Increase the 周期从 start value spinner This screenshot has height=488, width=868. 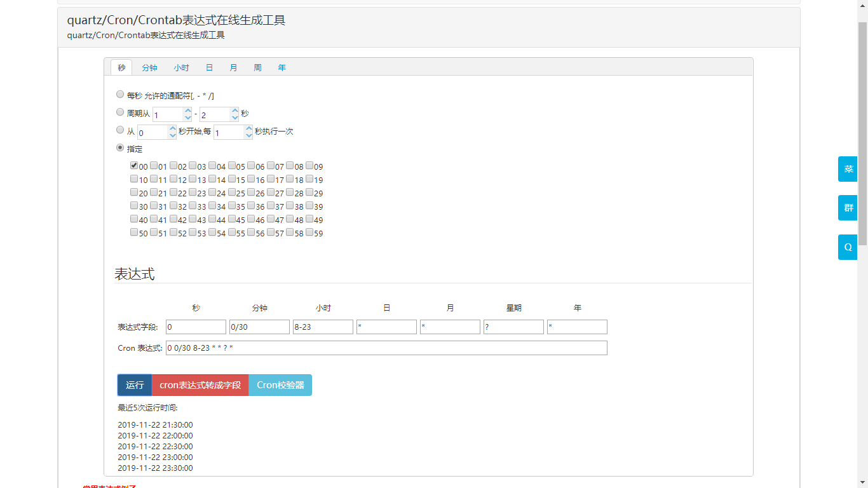click(187, 111)
